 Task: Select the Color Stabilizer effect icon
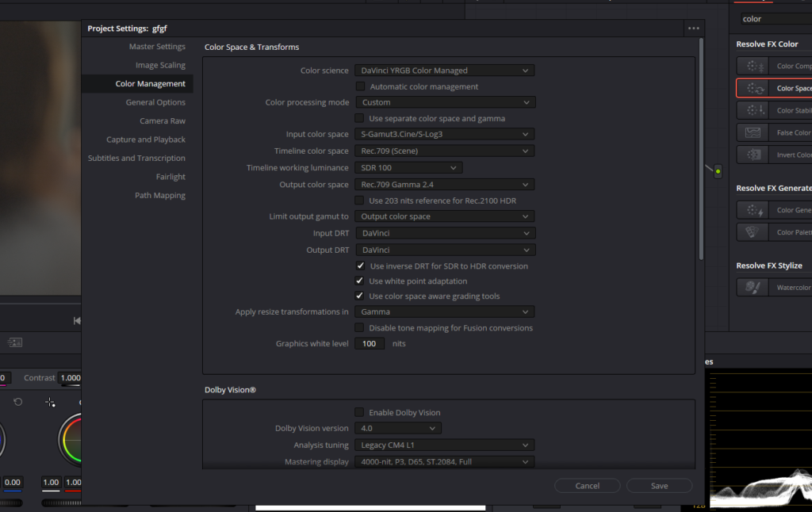(753, 110)
